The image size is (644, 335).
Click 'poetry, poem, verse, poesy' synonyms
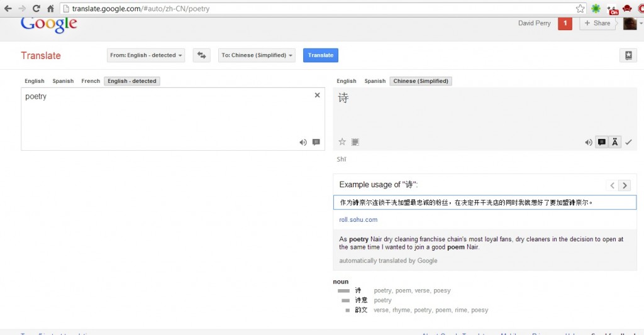click(x=412, y=290)
